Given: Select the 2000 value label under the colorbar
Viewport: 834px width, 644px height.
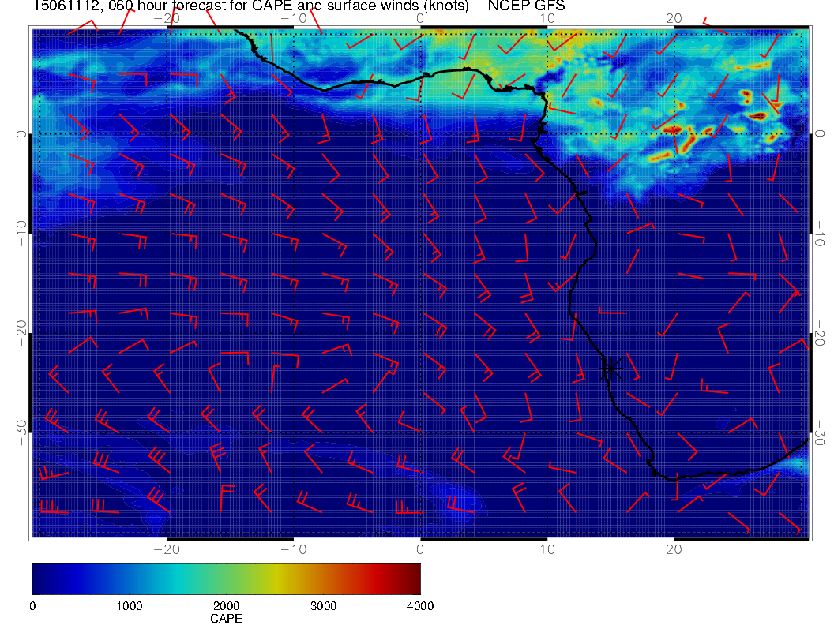Looking at the screenshot, I should pos(226,606).
